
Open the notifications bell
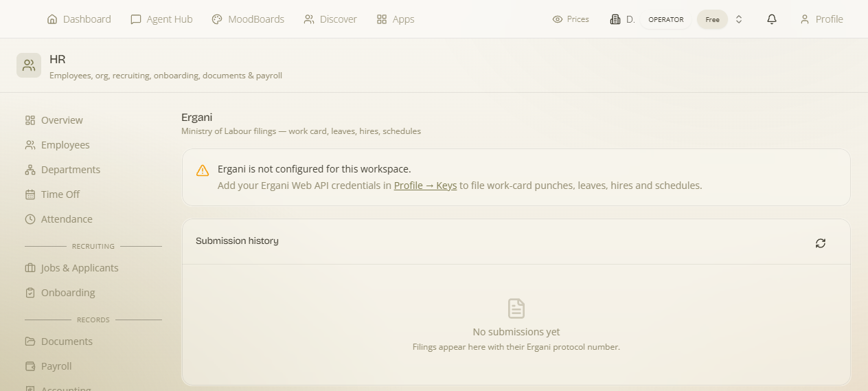click(772, 19)
